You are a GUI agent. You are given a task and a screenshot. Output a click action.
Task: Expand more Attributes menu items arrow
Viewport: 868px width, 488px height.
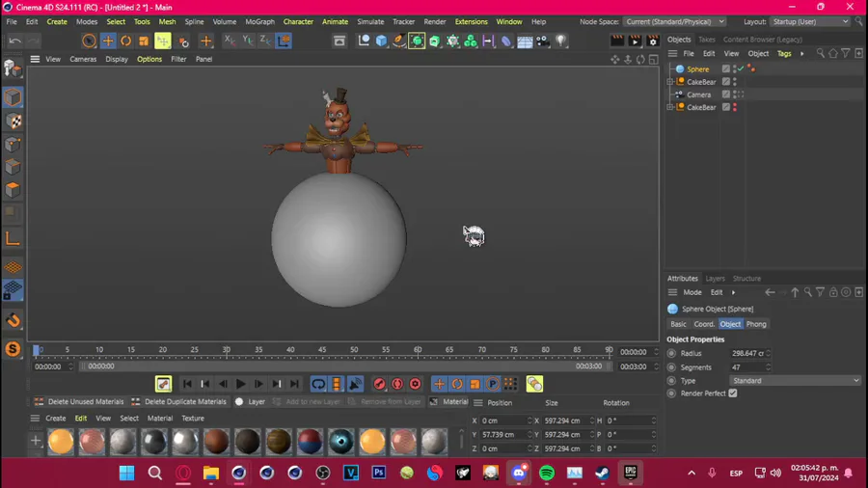734,292
